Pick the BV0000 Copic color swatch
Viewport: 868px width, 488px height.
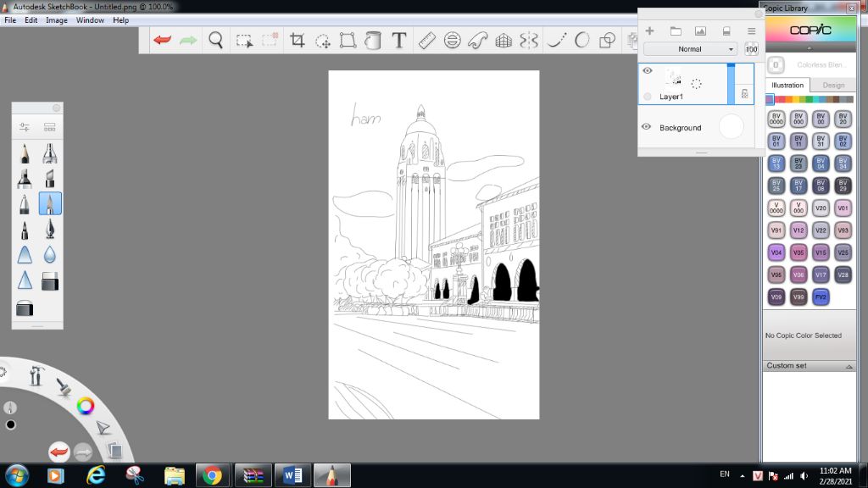776,119
